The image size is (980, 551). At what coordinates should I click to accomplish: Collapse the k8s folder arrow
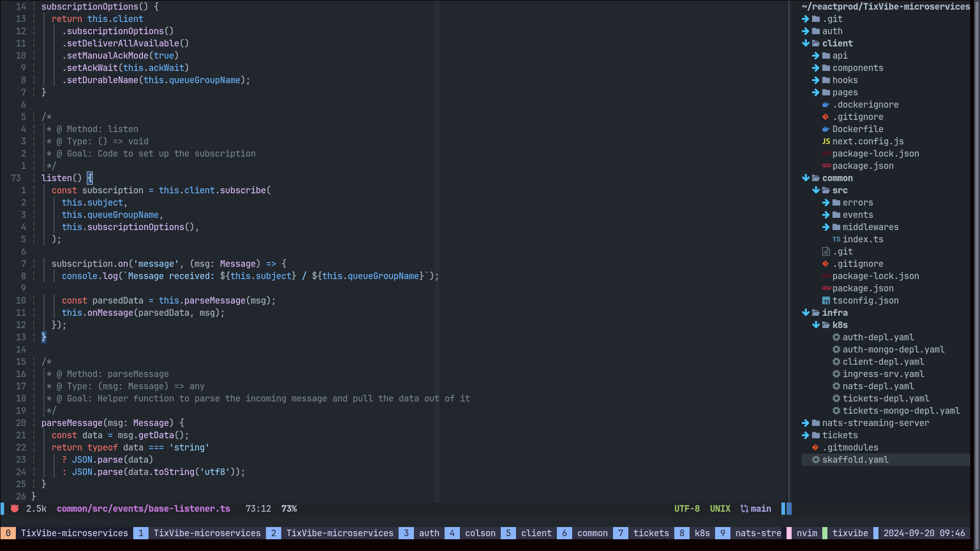point(816,325)
